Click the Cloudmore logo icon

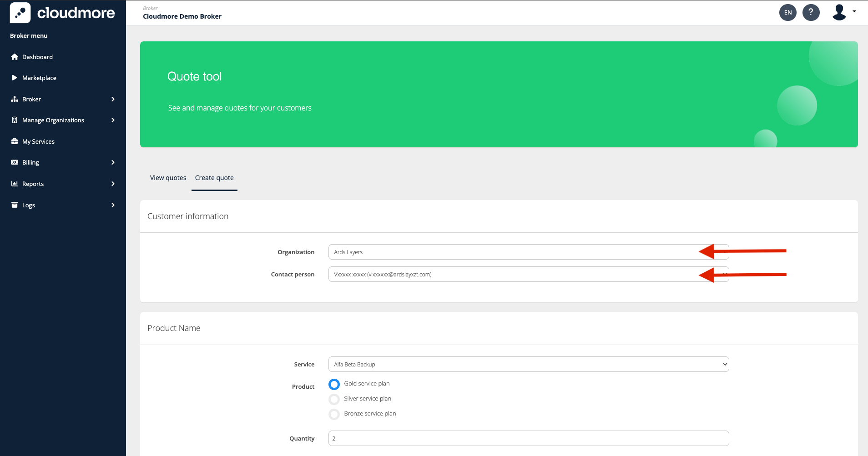20,13
